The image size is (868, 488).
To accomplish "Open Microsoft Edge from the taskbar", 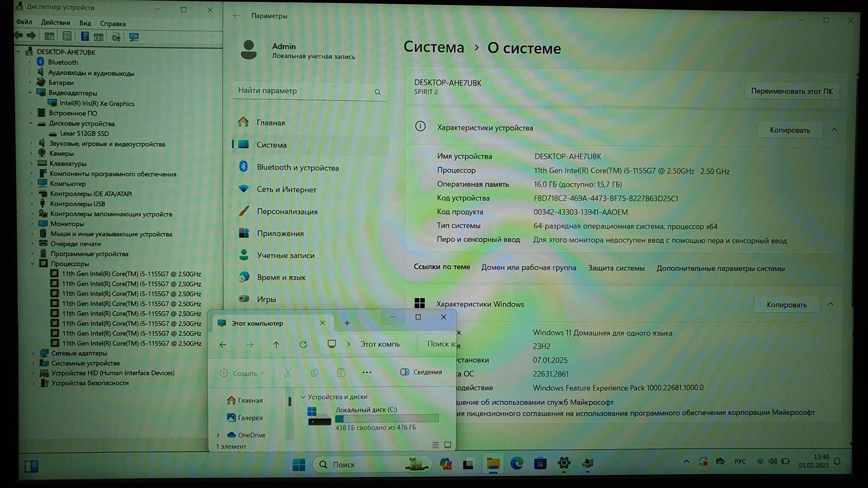I will pyautogui.click(x=516, y=464).
